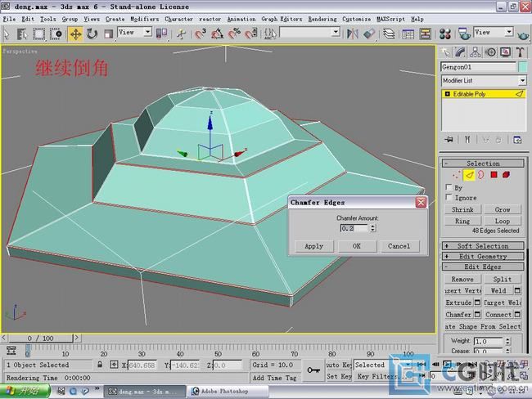Click Apply in Chamfer Edges dialog
The width and height of the screenshot is (532, 399).
coord(313,246)
